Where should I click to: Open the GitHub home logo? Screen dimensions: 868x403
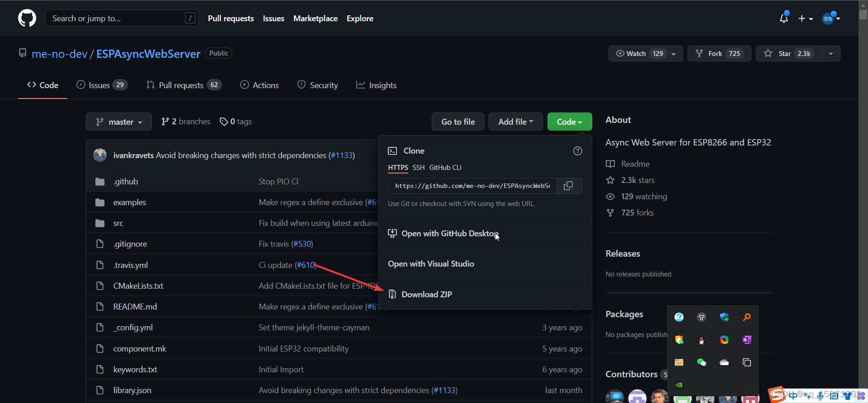click(27, 18)
